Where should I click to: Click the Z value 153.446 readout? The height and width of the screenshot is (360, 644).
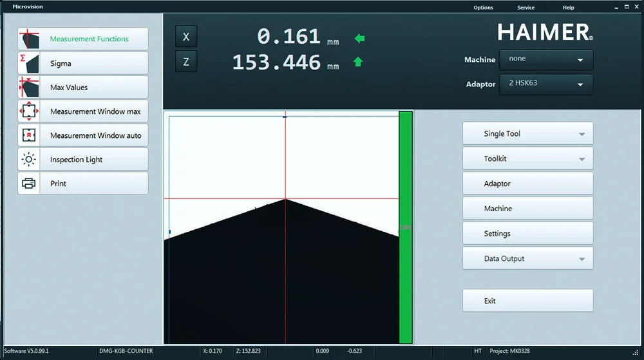pos(276,62)
